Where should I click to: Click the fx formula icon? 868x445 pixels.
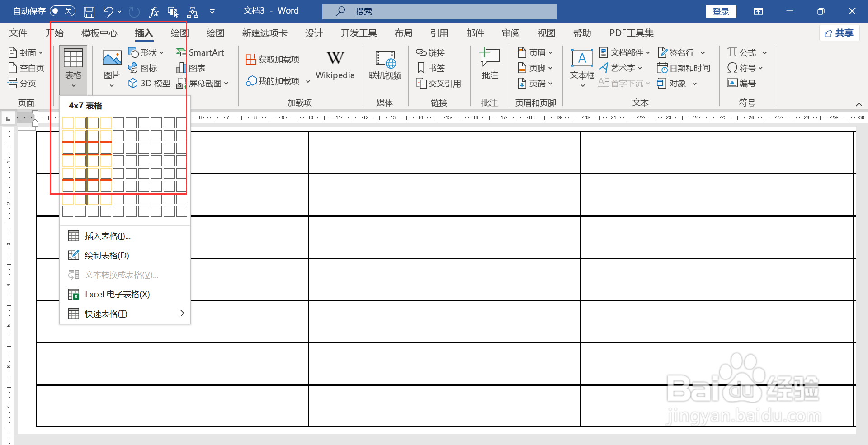click(154, 11)
